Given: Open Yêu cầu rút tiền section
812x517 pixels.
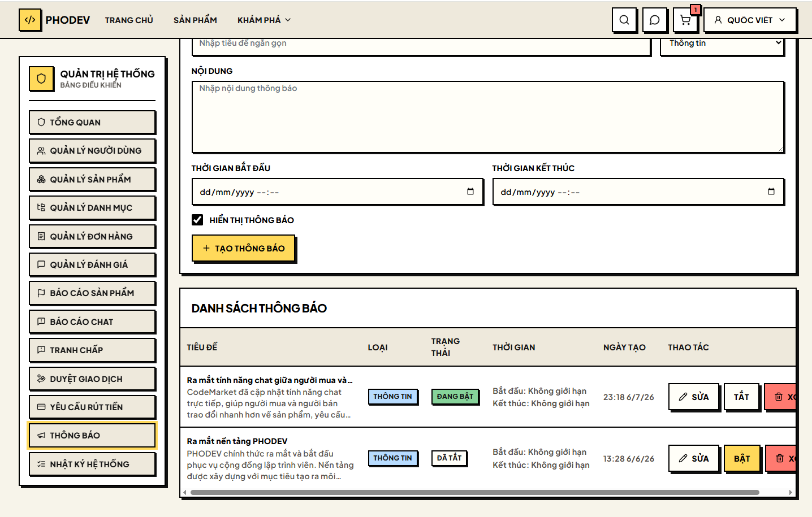Looking at the screenshot, I should 92,407.
